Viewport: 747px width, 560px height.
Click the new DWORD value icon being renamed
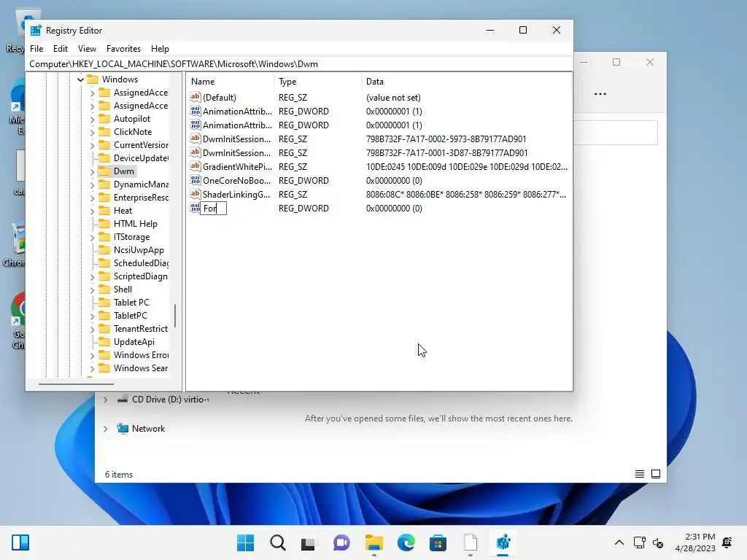pyautogui.click(x=196, y=208)
